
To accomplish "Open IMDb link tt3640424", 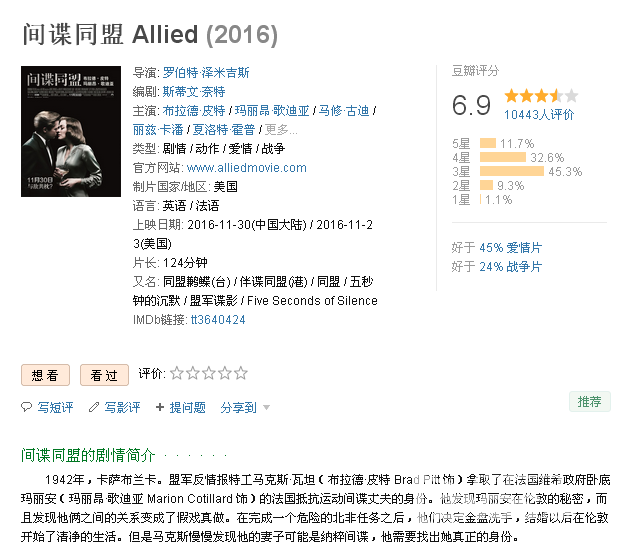I will click(218, 320).
